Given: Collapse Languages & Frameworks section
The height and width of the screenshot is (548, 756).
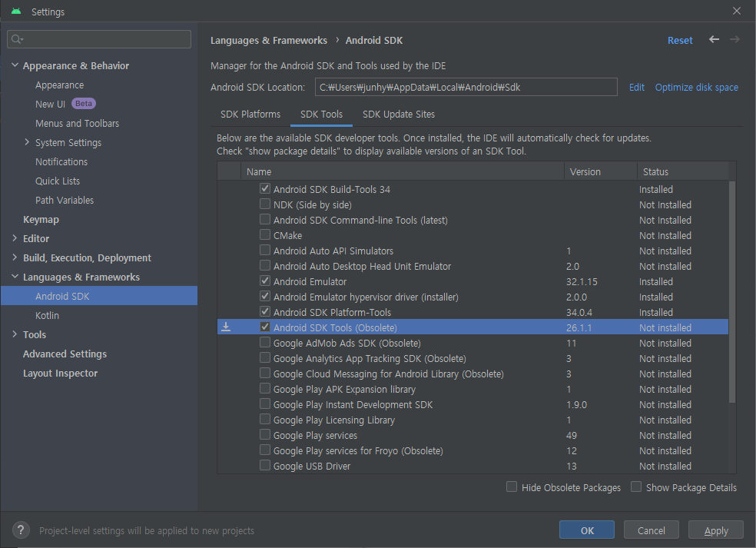Looking at the screenshot, I should 15,277.
